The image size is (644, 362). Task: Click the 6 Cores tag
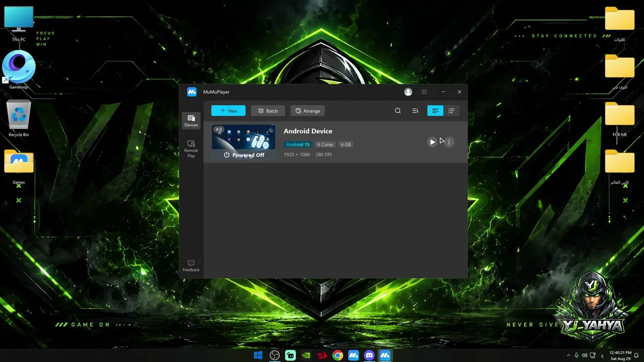coord(326,144)
